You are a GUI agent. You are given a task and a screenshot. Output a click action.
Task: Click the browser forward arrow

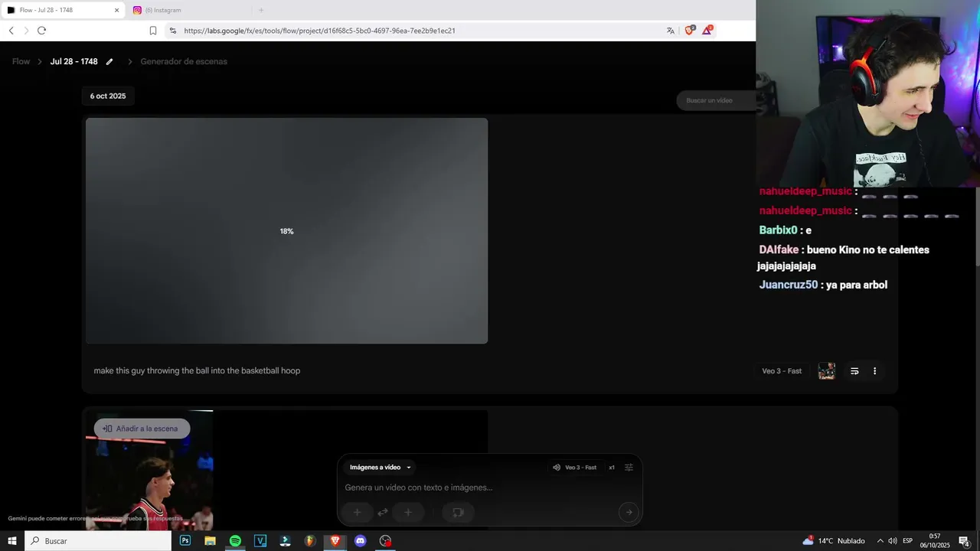[x=26, y=31]
